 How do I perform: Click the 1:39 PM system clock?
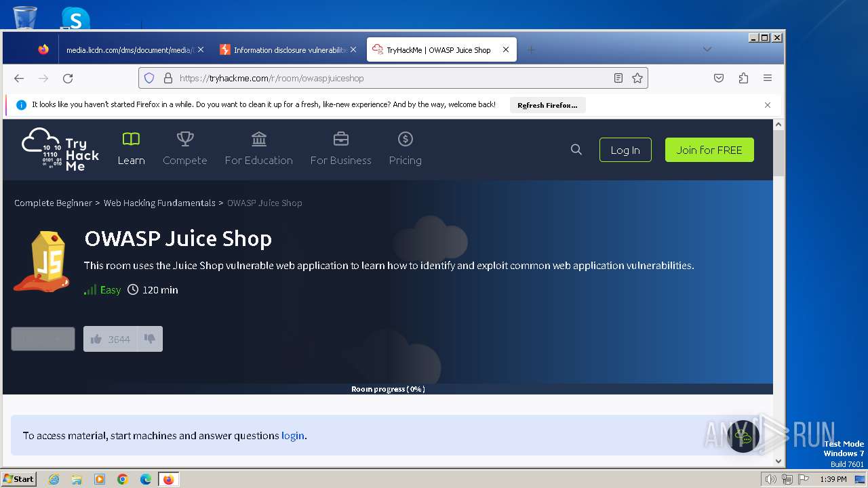833,479
